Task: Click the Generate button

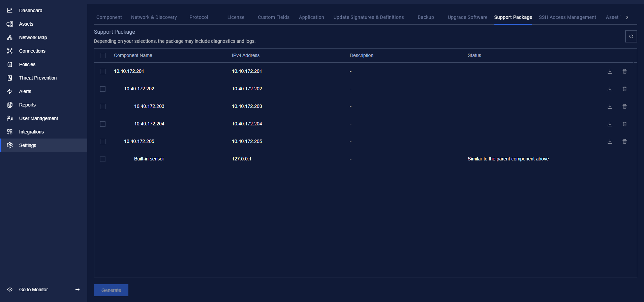Action: tap(111, 290)
